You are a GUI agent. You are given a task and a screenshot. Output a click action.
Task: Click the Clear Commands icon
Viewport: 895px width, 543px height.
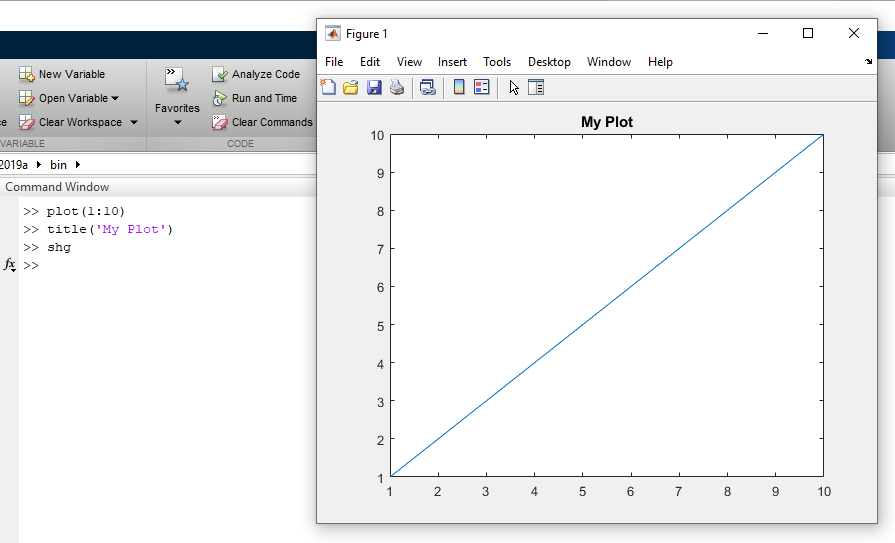(220, 122)
